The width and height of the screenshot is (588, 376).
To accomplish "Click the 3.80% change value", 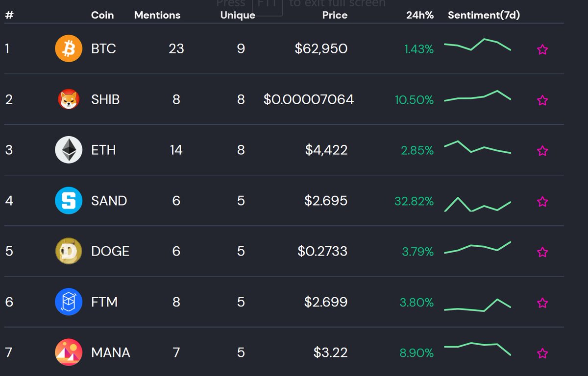I will 417,303.
